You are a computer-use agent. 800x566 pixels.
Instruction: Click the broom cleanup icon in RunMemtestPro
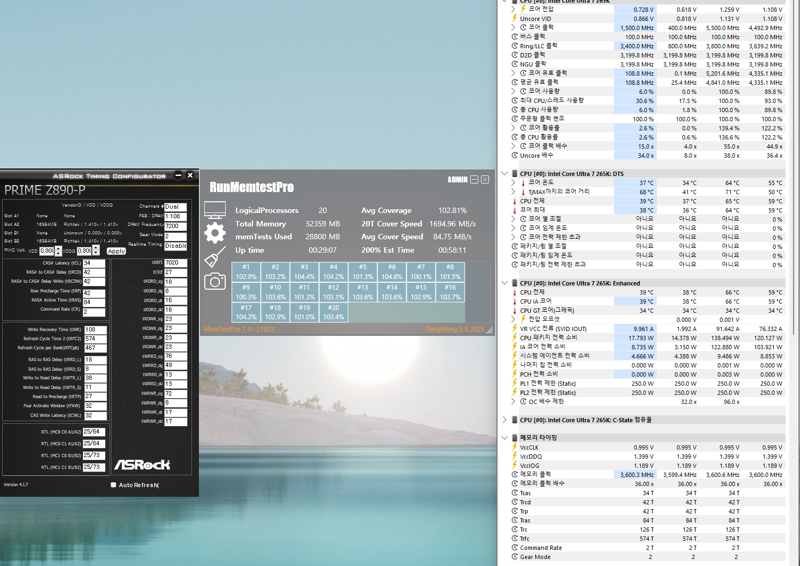(215, 257)
